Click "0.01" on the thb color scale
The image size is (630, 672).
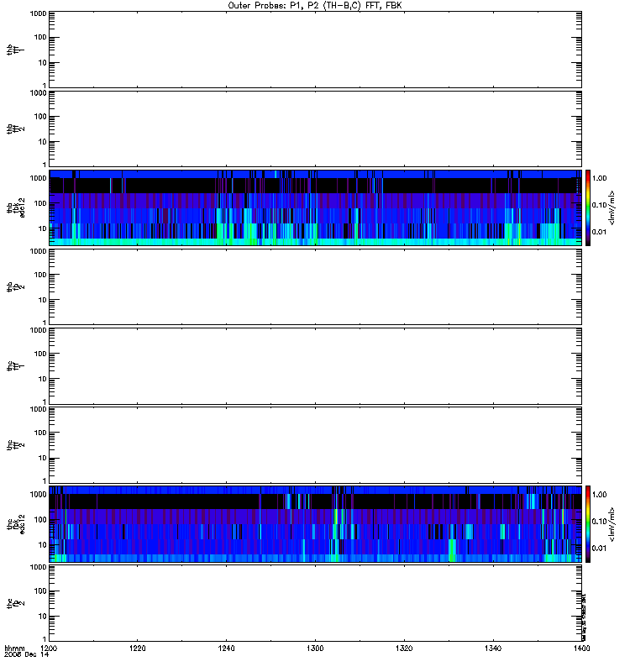(599, 232)
